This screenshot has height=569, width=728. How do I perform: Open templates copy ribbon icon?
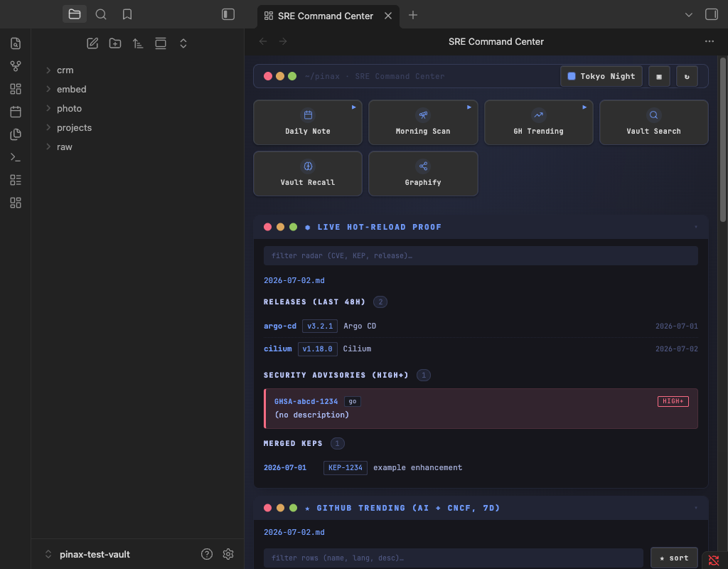[16, 134]
